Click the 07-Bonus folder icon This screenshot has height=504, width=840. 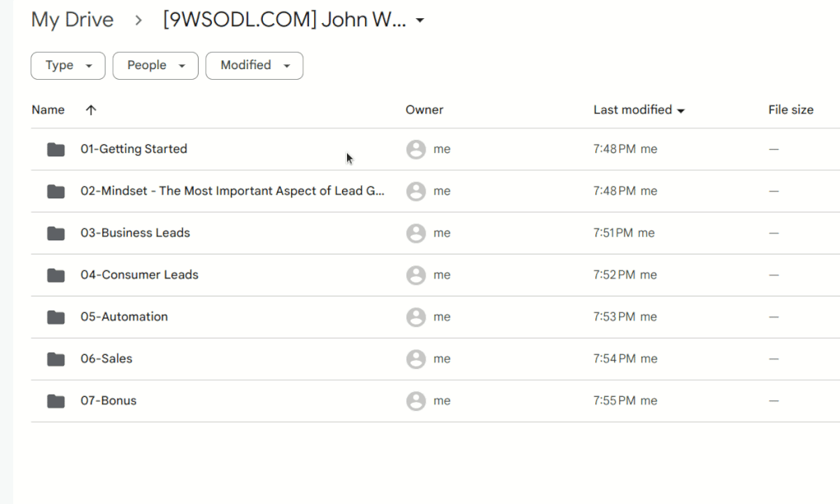click(56, 401)
